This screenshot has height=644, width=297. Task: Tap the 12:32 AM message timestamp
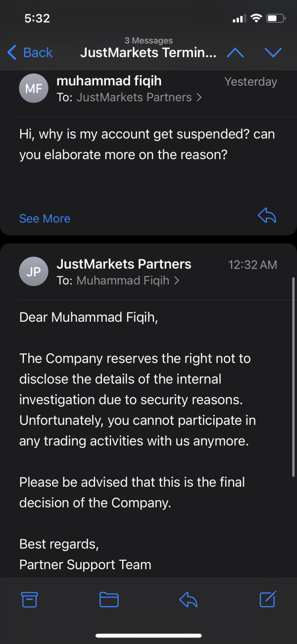pos(252,265)
